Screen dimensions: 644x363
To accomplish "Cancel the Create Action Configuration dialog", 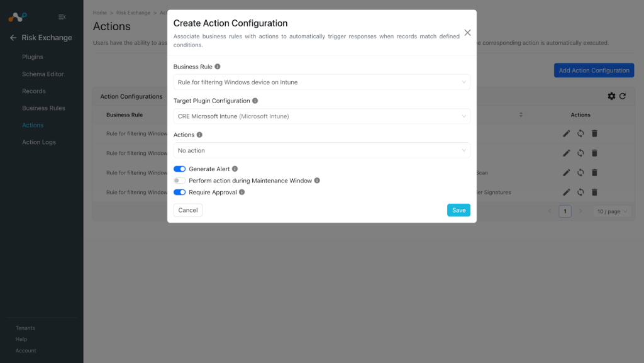I will (x=187, y=210).
